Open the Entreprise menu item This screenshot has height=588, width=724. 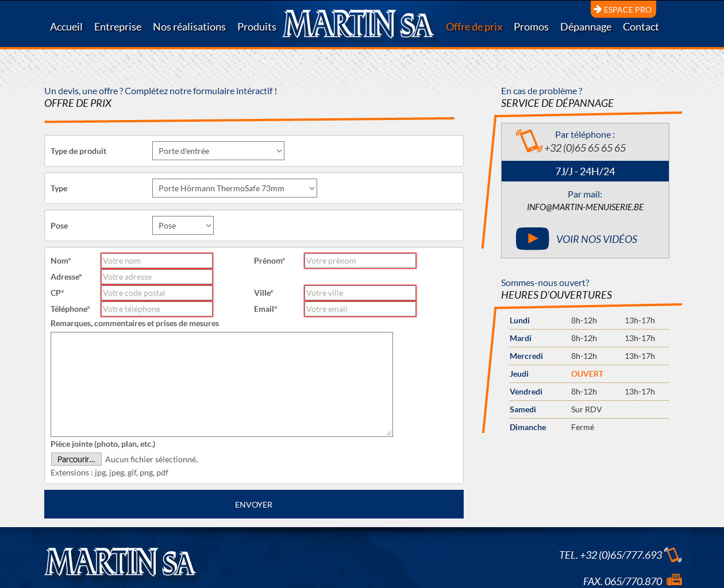pos(118,27)
